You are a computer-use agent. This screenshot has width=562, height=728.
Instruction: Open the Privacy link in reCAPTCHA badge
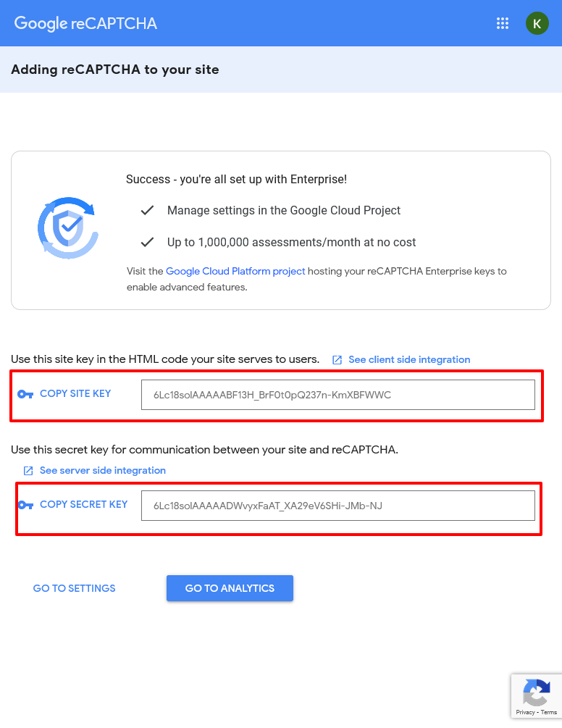pos(525,712)
